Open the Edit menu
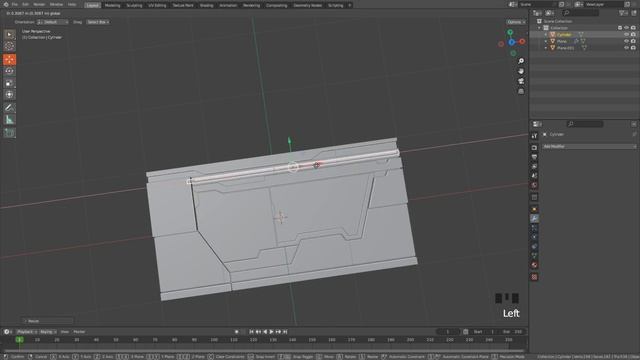This screenshot has height=360, width=640. [x=25, y=4]
